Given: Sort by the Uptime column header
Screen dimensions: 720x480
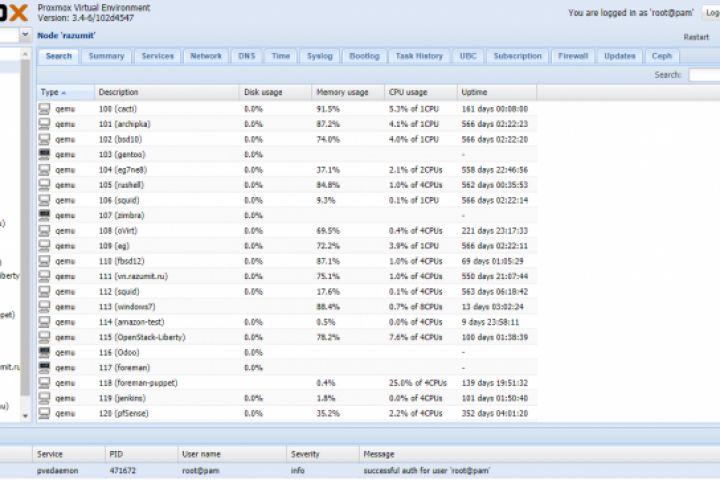Looking at the screenshot, I should tap(497, 92).
